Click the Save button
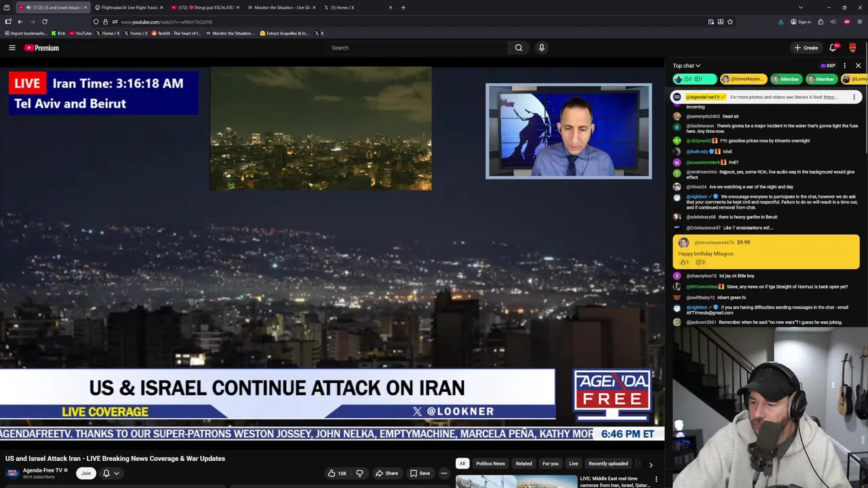The image size is (868, 488). click(420, 473)
